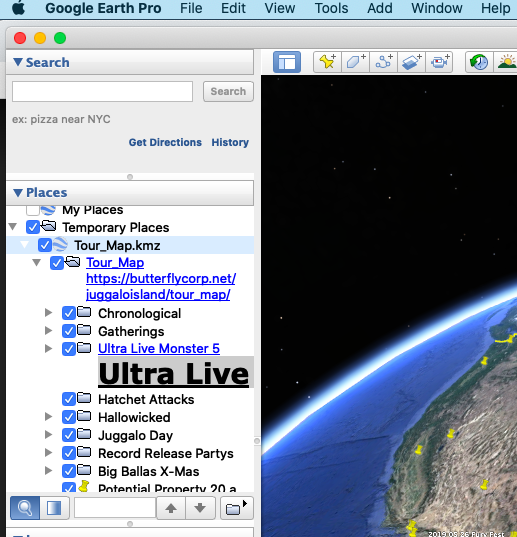Uncheck the Juggalo Day checkbox
The image size is (517, 537).
69,435
